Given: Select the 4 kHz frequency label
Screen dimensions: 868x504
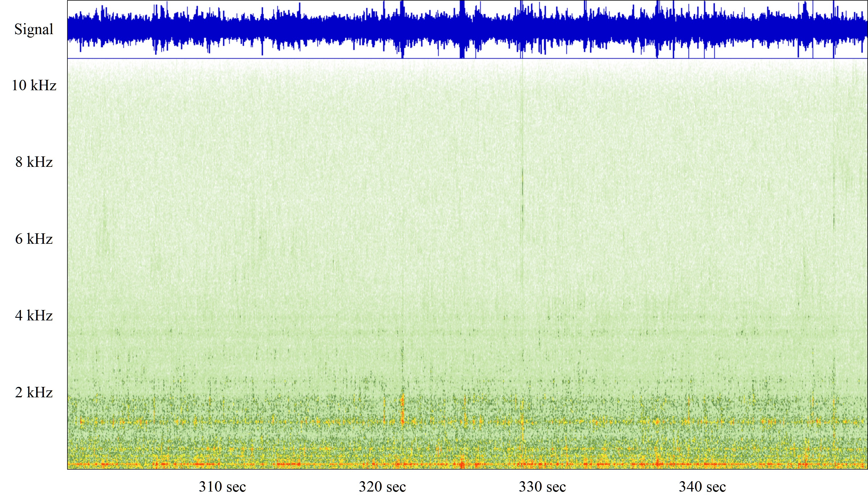Looking at the screenshot, I should tap(34, 316).
